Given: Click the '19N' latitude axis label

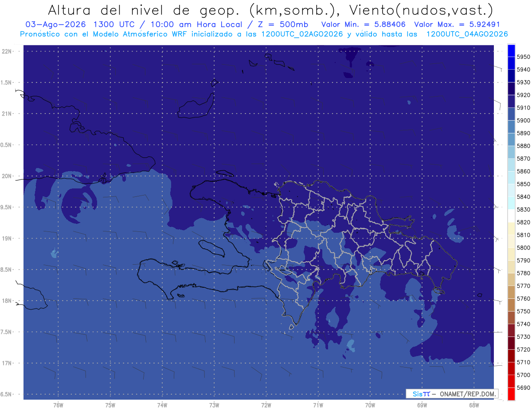Looking at the screenshot, I should (8, 239).
